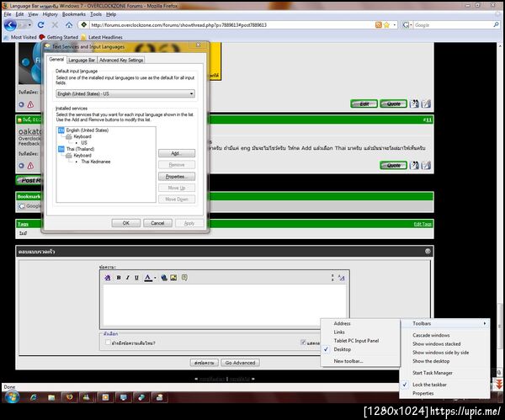Collapse quick reply panel icon
The image size is (505, 420).
pyautogui.click(x=428, y=251)
